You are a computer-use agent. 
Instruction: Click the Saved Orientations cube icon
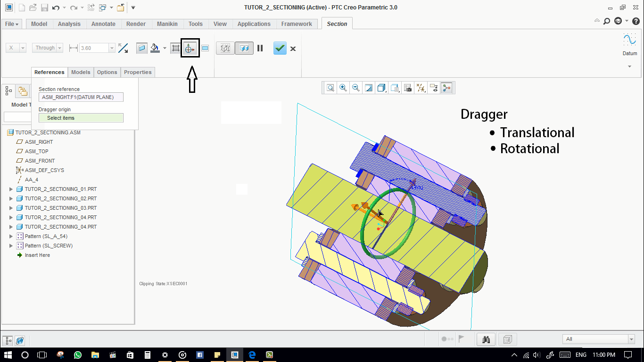[381, 88]
